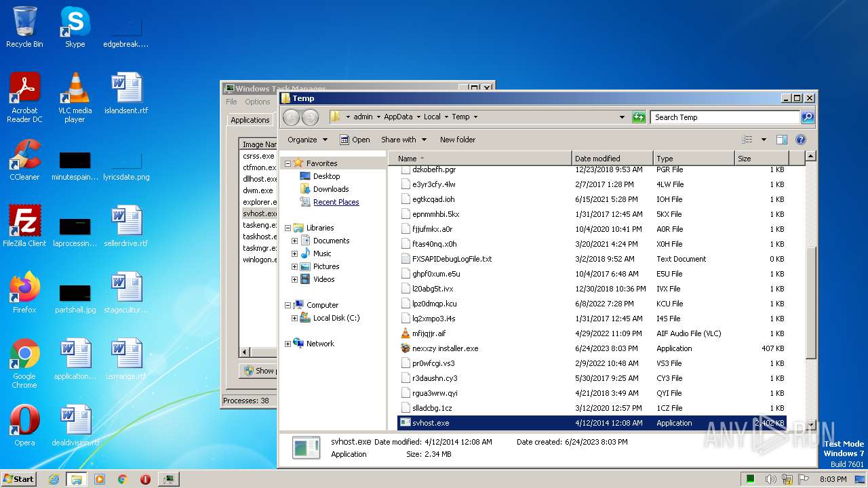
Task: Click the search magnifier icon
Action: 807,117
